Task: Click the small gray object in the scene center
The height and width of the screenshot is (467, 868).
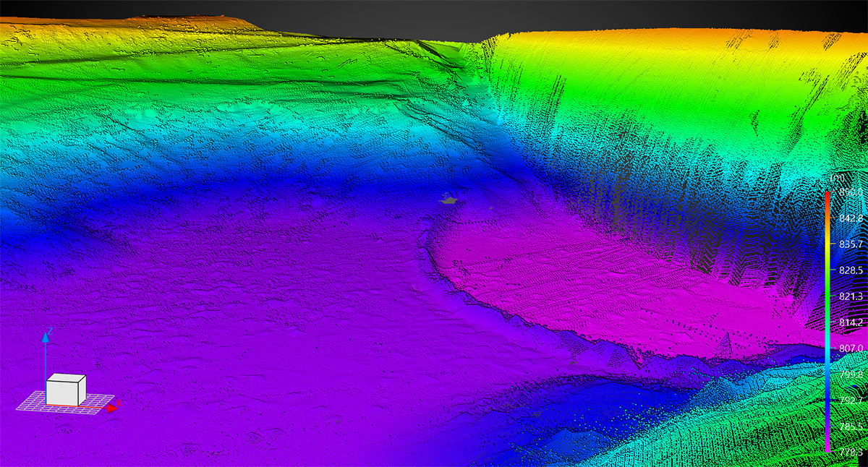Action: pos(450,201)
